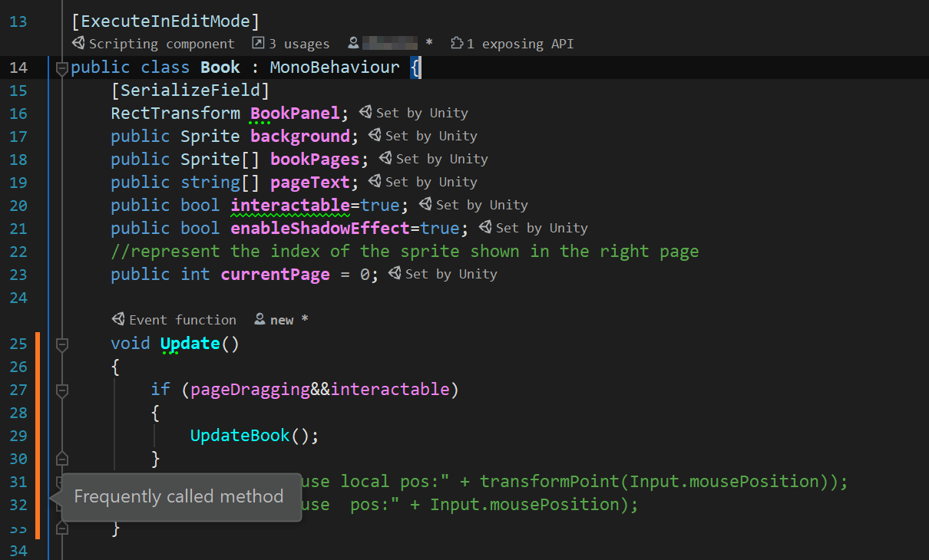Collapse the Book class fold marker

click(62, 68)
